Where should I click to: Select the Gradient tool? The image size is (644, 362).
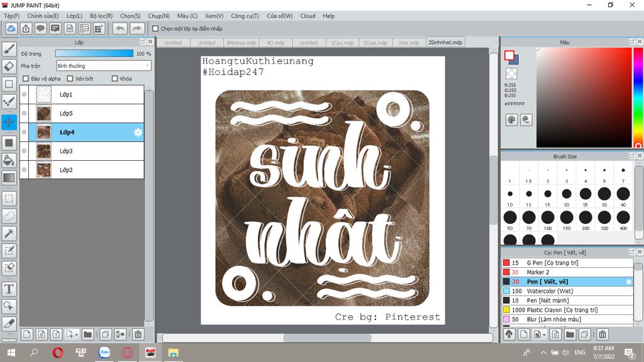(x=9, y=178)
